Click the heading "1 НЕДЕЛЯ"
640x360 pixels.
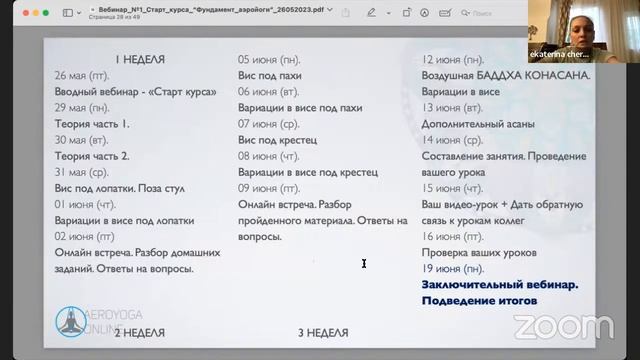(140, 60)
